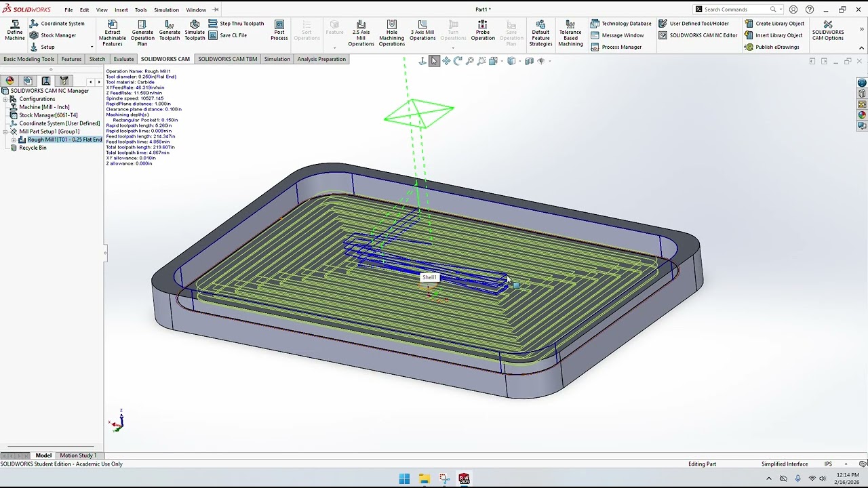Open the Motion Study 1 tab
The height and width of the screenshot is (488, 868).
pyautogui.click(x=78, y=455)
